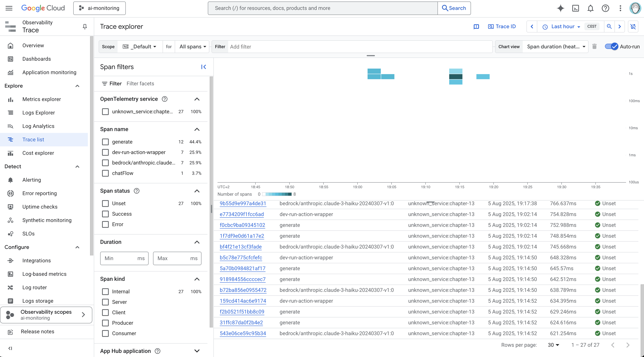
Task: Open Alerting bell in sidebar
Action: [32, 180]
